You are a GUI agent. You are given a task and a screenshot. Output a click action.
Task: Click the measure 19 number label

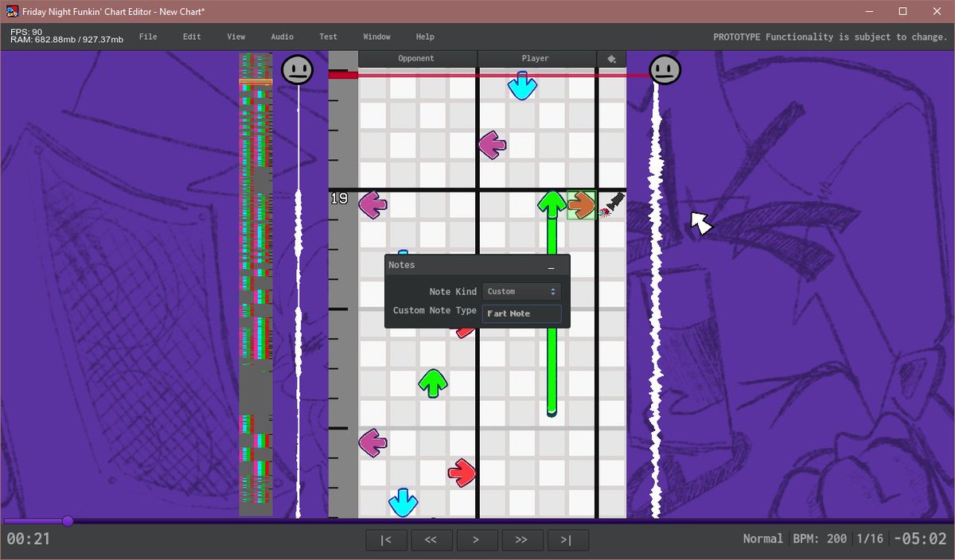(x=339, y=199)
